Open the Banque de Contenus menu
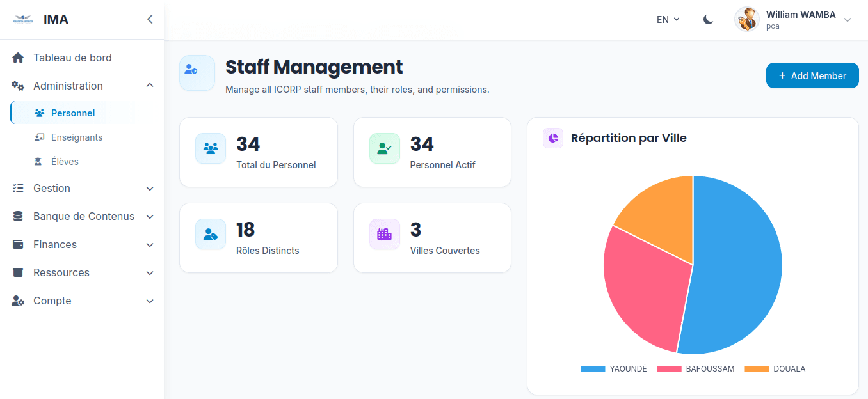Screen dimensions: 868x399 pos(83,216)
